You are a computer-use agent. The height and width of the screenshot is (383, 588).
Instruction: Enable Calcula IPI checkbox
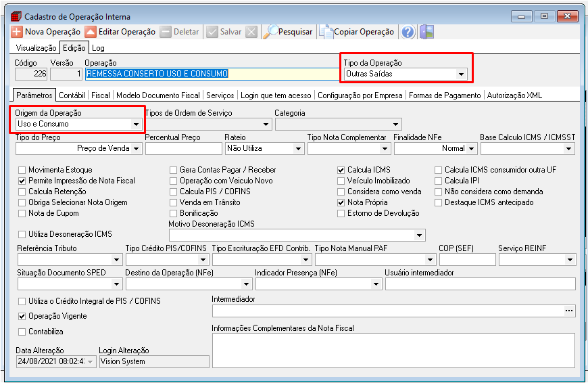pyautogui.click(x=438, y=181)
